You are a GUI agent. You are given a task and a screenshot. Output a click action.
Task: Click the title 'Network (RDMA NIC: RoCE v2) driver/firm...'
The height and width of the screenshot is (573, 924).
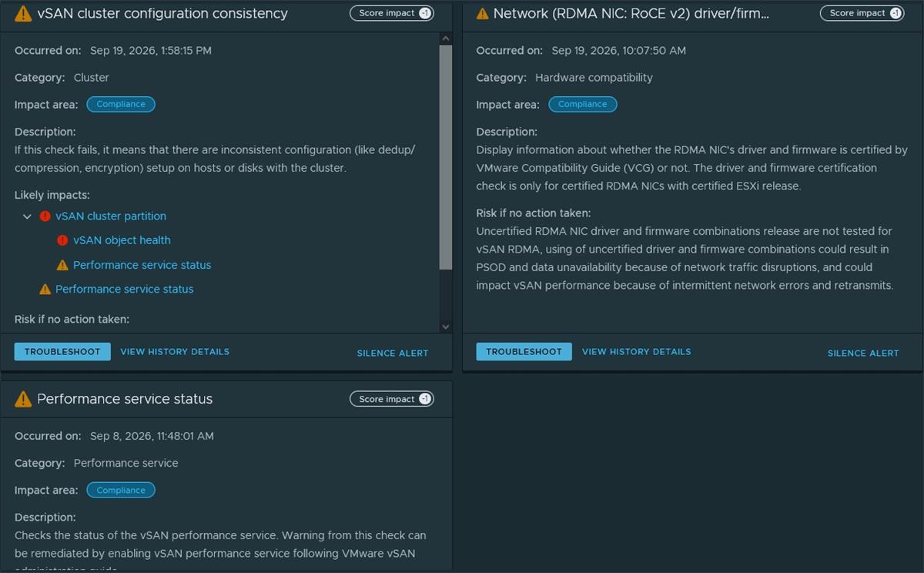(x=631, y=13)
